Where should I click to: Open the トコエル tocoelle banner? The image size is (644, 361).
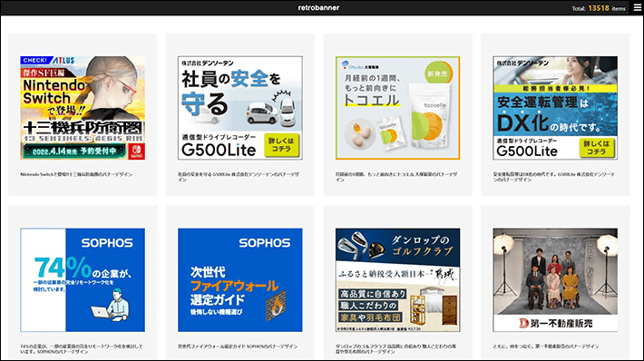pyautogui.click(x=397, y=108)
